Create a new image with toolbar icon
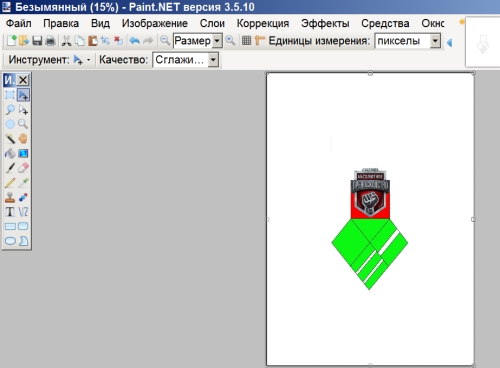Image resolution: width=500 pixels, height=368 pixels. (11, 41)
